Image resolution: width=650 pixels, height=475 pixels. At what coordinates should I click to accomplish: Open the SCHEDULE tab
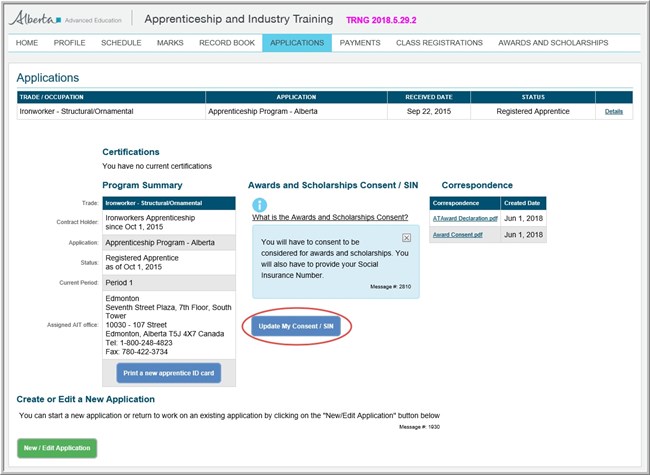121,43
